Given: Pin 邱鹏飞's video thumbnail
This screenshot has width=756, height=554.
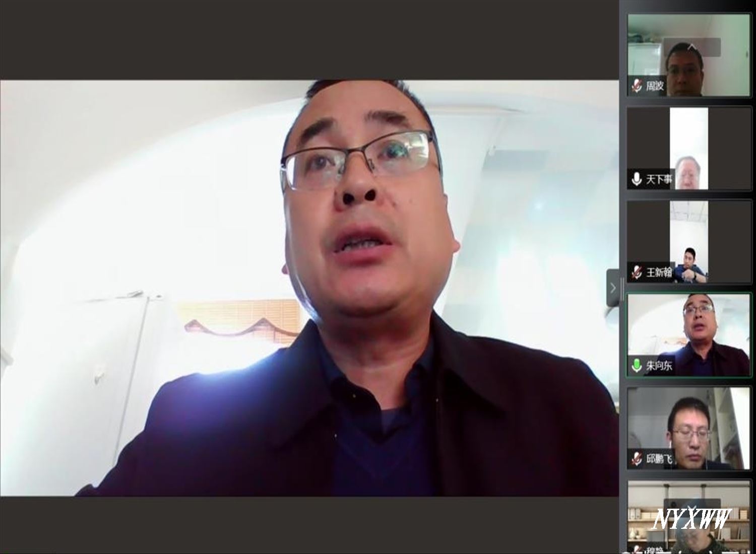Looking at the screenshot, I should coord(688,428).
